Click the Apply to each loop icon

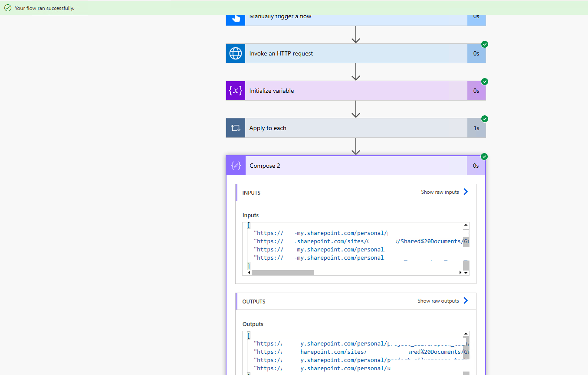[236, 128]
